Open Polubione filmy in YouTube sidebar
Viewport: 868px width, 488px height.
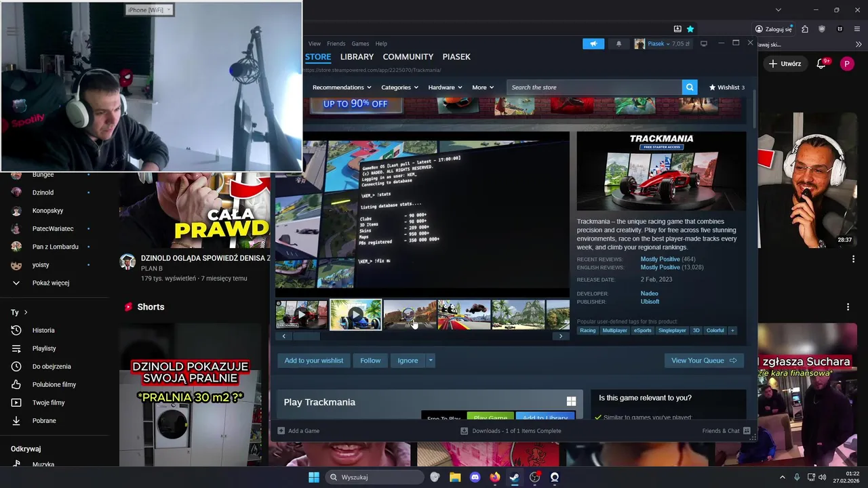pos(54,384)
